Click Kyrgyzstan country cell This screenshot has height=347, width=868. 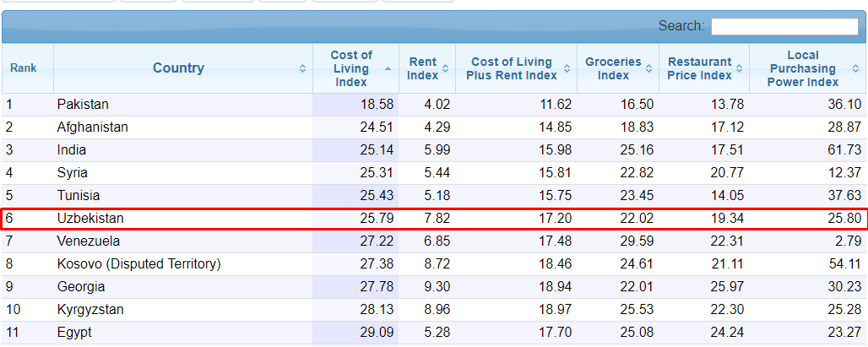[90, 310]
